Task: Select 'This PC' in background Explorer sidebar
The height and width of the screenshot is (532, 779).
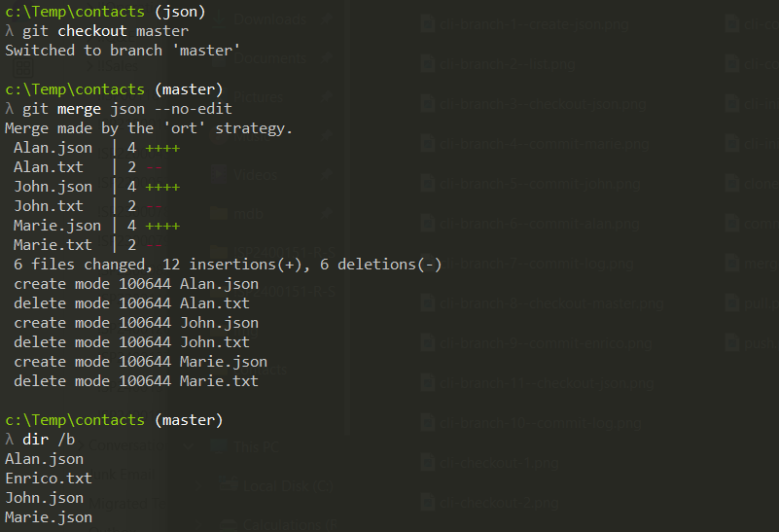Action: point(257,447)
